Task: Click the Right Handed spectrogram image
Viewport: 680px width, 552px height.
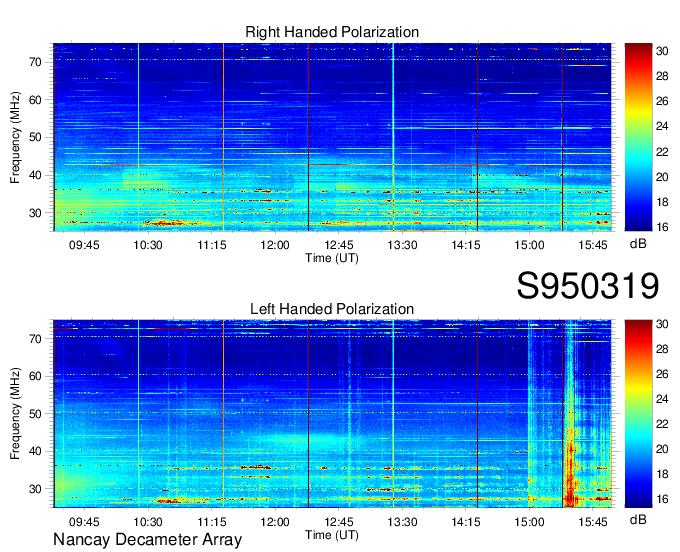Action: point(332,137)
